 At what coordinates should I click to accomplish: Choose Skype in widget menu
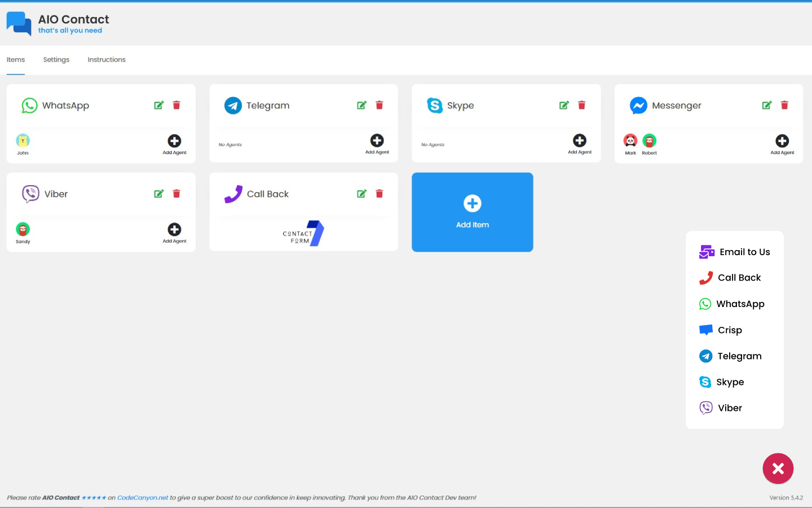point(722,382)
